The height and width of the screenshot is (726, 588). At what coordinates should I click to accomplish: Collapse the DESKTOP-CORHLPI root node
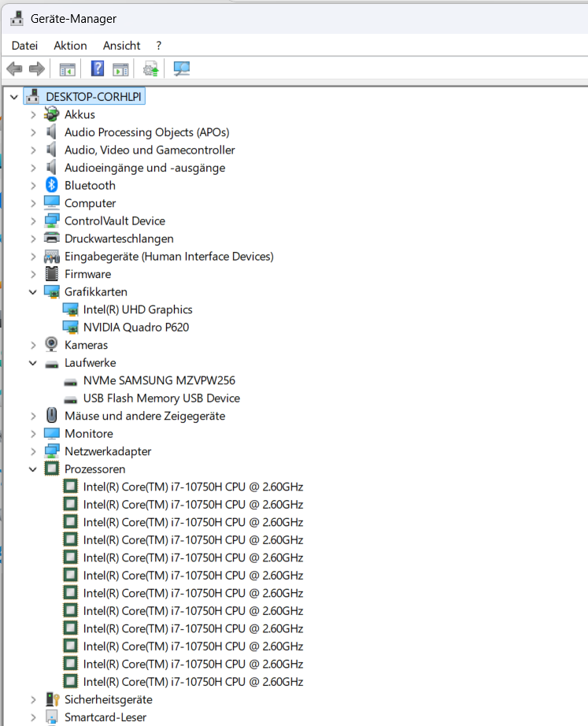coord(14,97)
